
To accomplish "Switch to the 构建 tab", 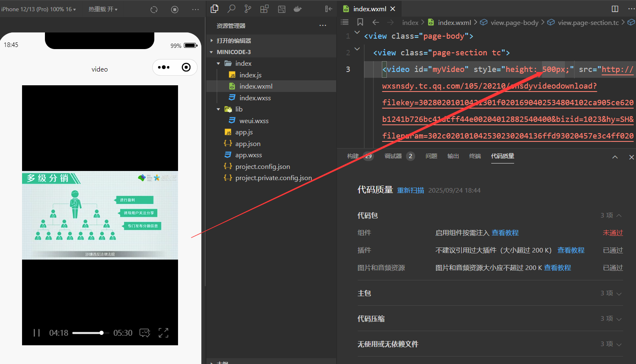I will (x=353, y=156).
